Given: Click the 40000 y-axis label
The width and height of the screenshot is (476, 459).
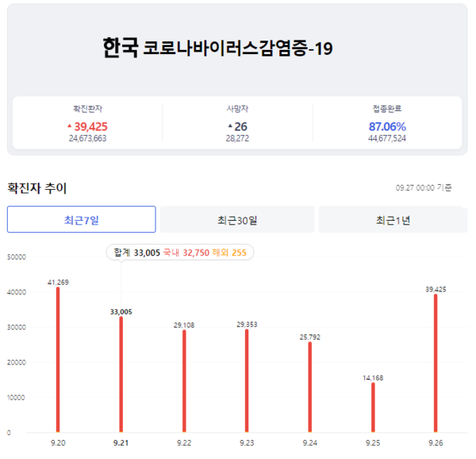Looking at the screenshot, I should [17, 292].
